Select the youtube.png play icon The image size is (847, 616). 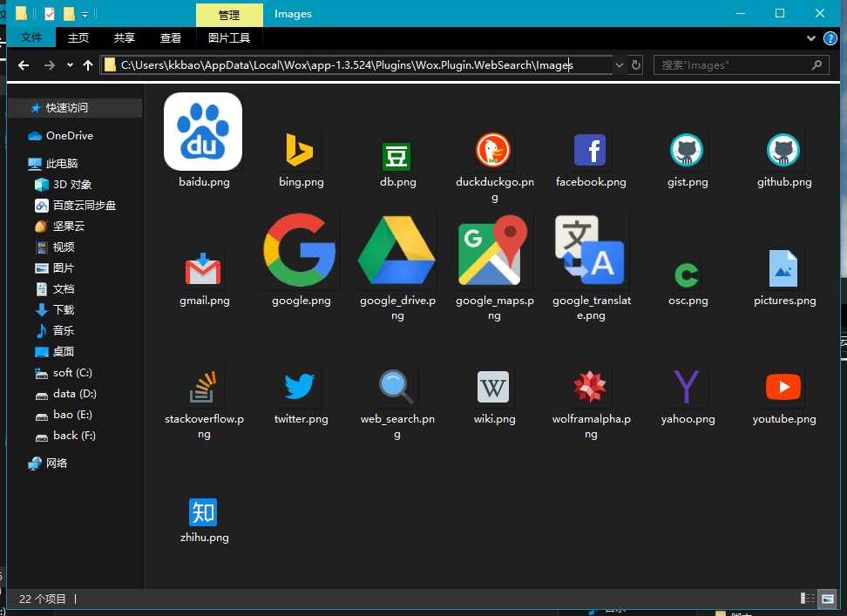pos(783,387)
